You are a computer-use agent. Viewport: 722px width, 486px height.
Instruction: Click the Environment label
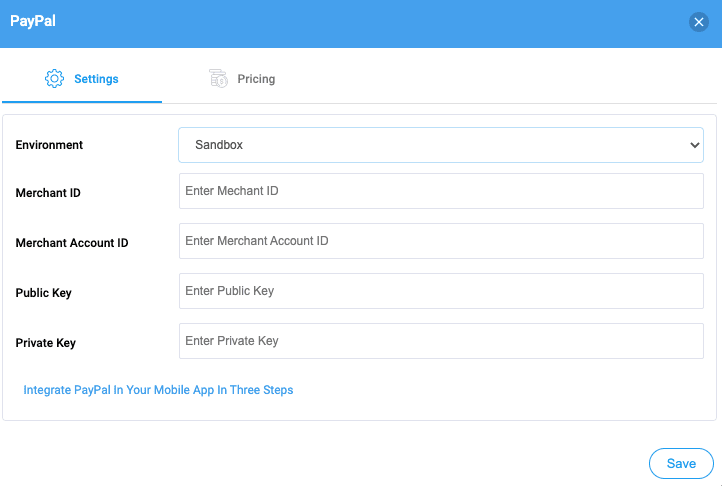tap(49, 145)
